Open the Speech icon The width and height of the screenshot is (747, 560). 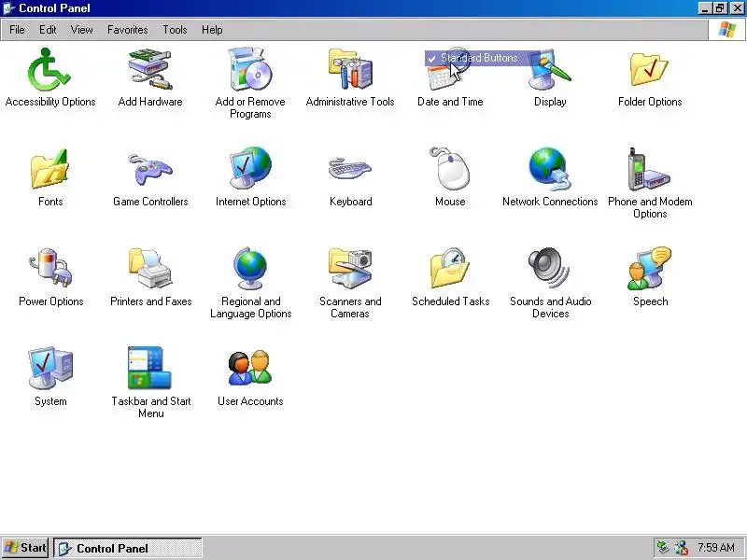650,270
